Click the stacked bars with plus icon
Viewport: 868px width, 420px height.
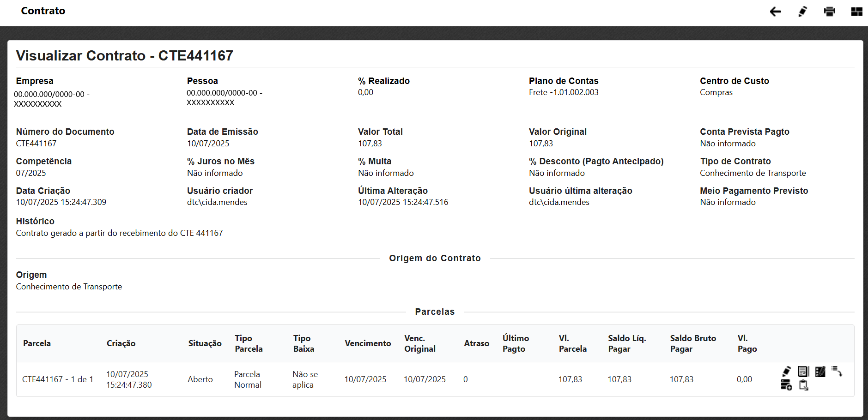click(x=786, y=385)
